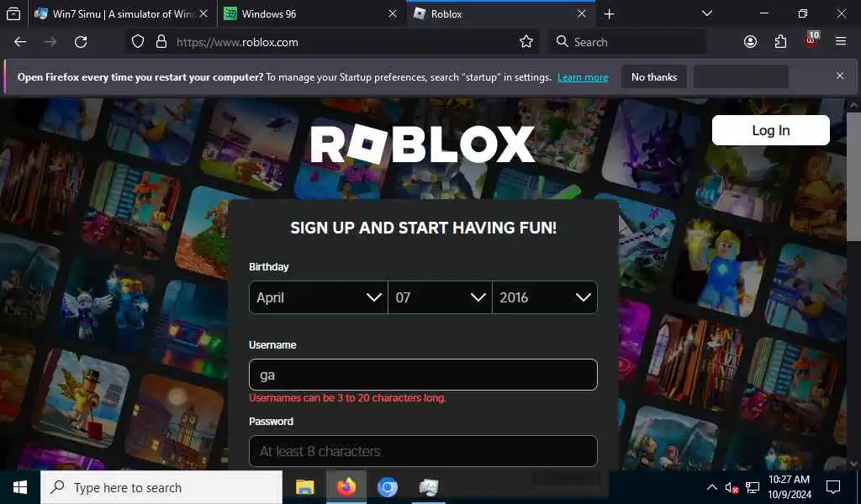Open the uBlock extension badge showing 10

[811, 40]
